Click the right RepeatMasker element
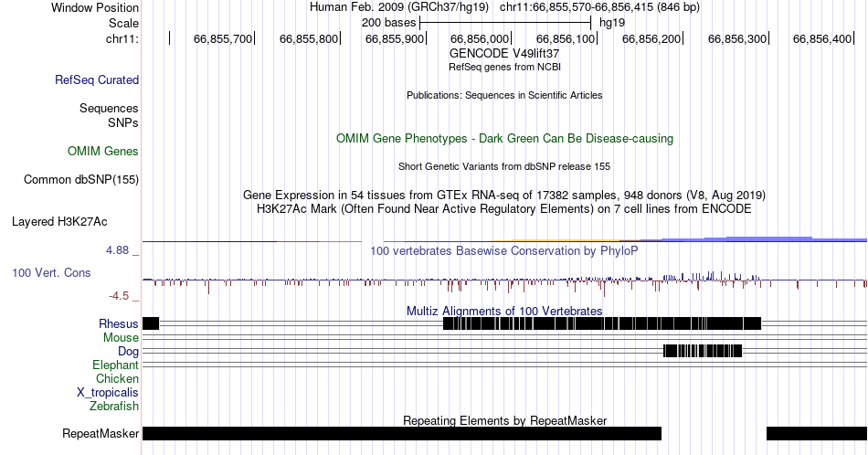 tap(817, 433)
